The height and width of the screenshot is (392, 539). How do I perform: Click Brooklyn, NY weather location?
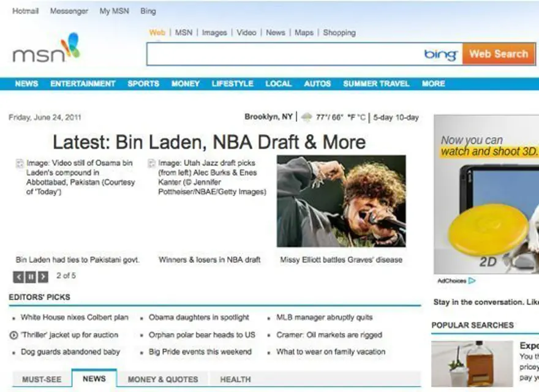268,117
